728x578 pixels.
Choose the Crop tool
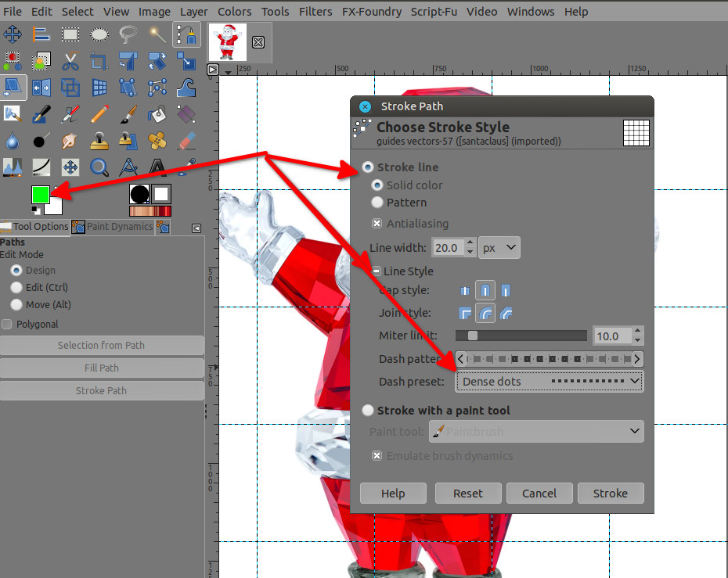tap(99, 61)
